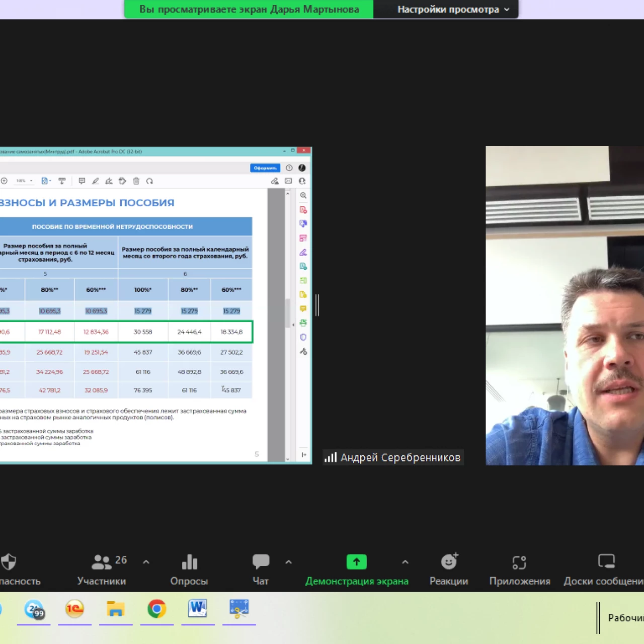
Task: Open the fit page options icon
Action: click(x=46, y=181)
